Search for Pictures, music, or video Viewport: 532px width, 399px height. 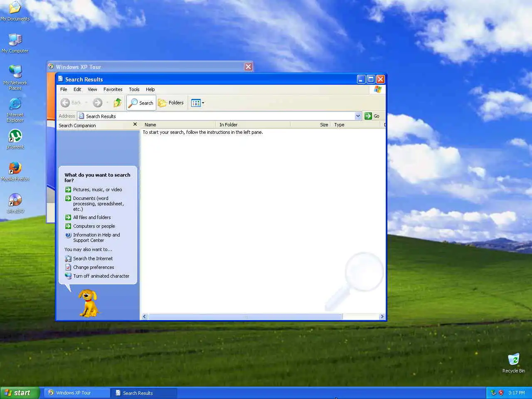pyautogui.click(x=94, y=190)
